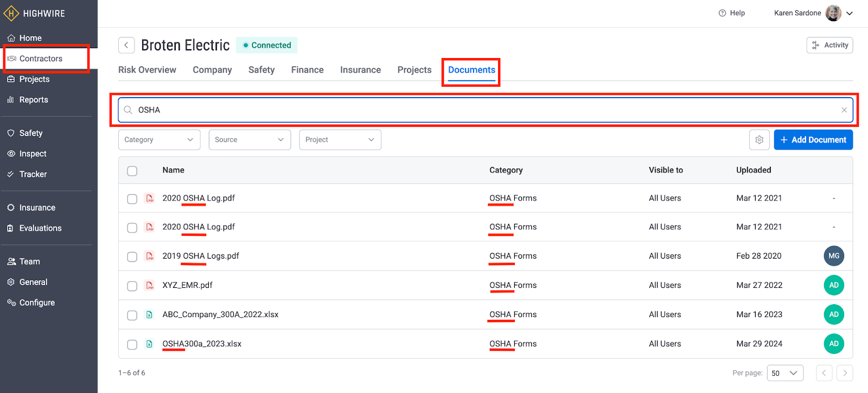Image resolution: width=868 pixels, height=393 pixels.
Task: Check the second 2020 OSHA Log.pdf row
Action: point(132,228)
